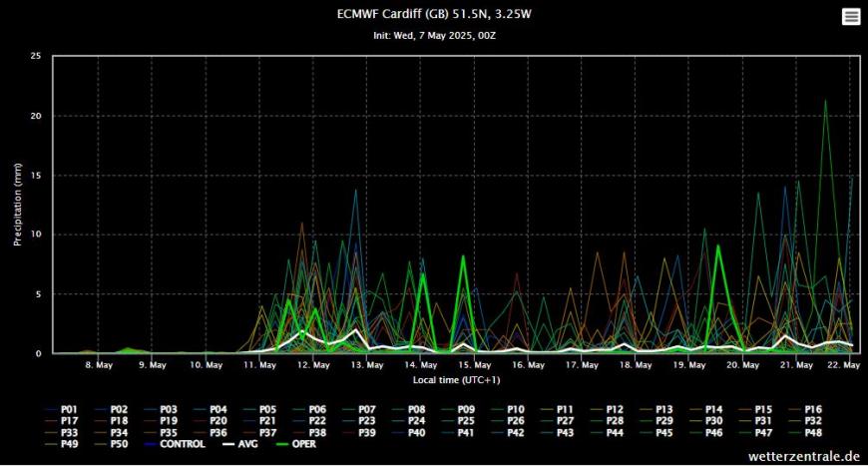
Task: Toggle P42 in the chart legend
Action: click(x=508, y=433)
